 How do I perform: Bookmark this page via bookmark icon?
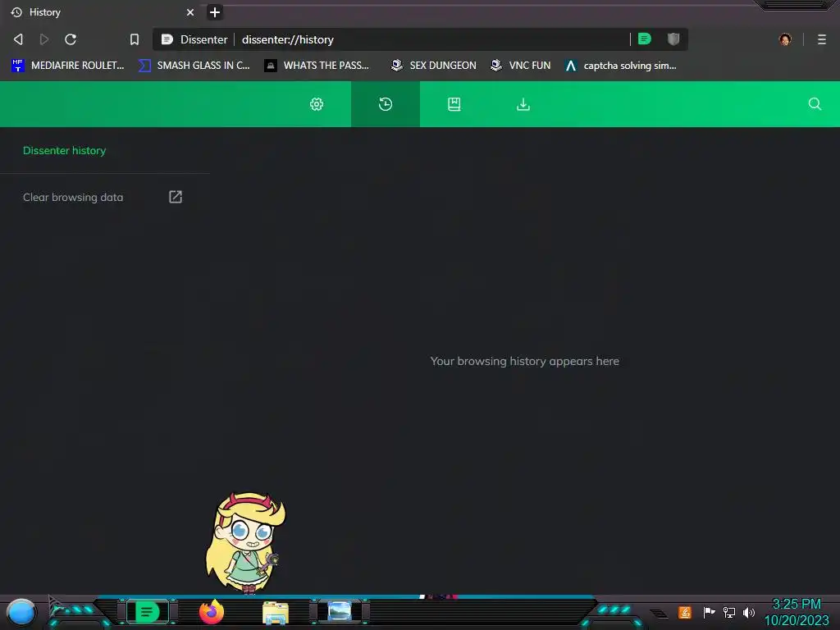pyautogui.click(x=135, y=39)
